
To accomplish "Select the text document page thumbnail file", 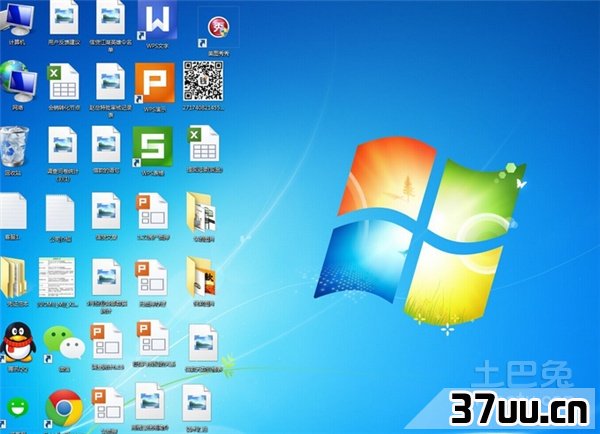I will pos(57,277).
